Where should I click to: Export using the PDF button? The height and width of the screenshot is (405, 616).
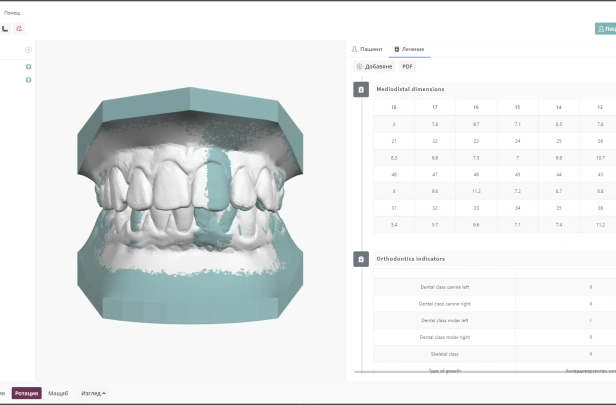click(407, 66)
